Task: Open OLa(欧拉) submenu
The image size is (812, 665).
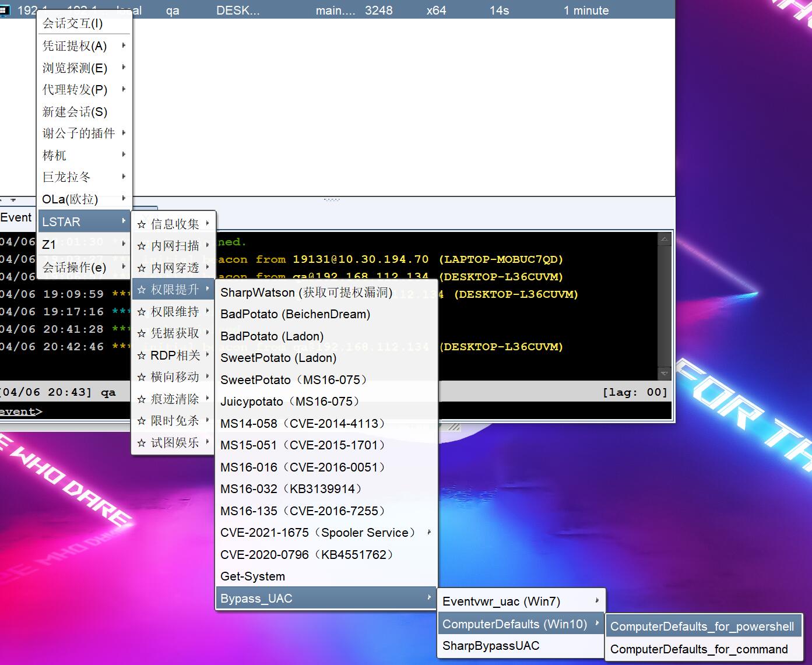Action: point(85,199)
